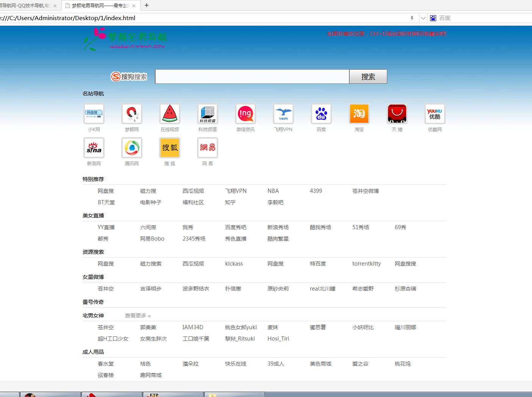Image resolution: width=532 pixels, height=397 pixels.
Task: Open the YY直播 link
Action: [106, 227]
